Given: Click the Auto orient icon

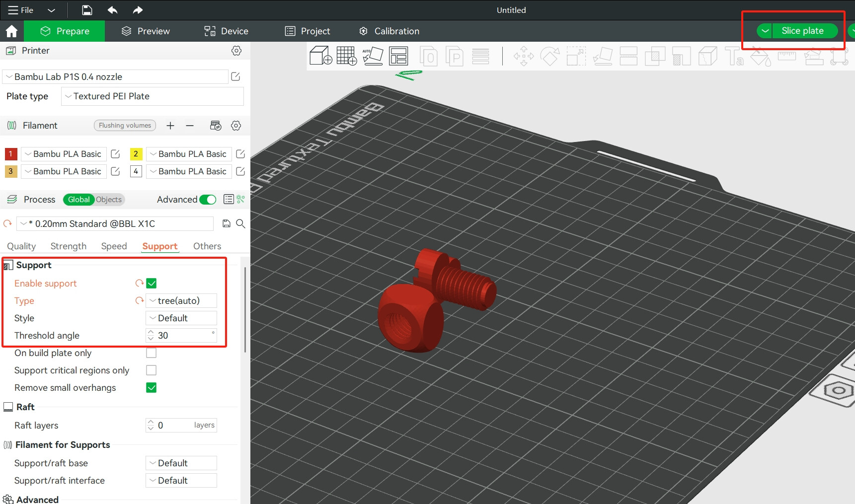Looking at the screenshot, I should (373, 56).
